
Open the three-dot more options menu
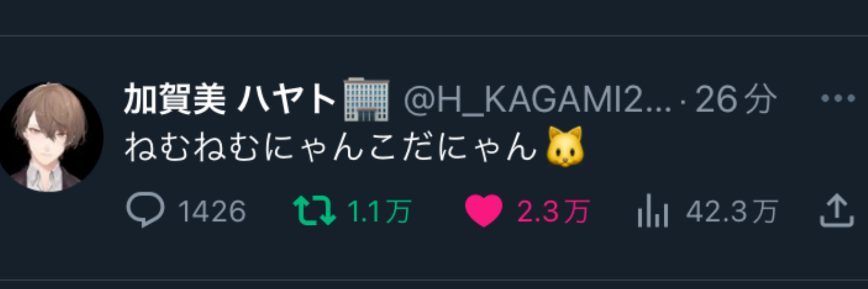pyautogui.click(x=838, y=99)
